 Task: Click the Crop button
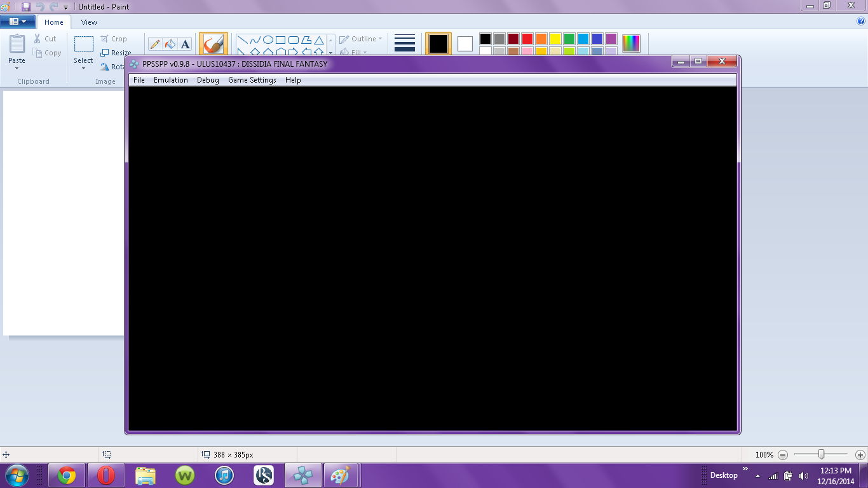[x=114, y=39]
